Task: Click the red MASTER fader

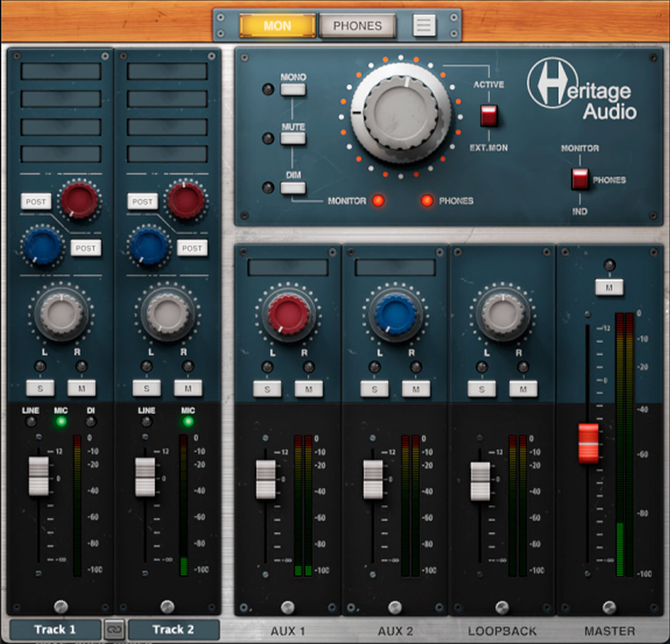Action: [x=588, y=444]
